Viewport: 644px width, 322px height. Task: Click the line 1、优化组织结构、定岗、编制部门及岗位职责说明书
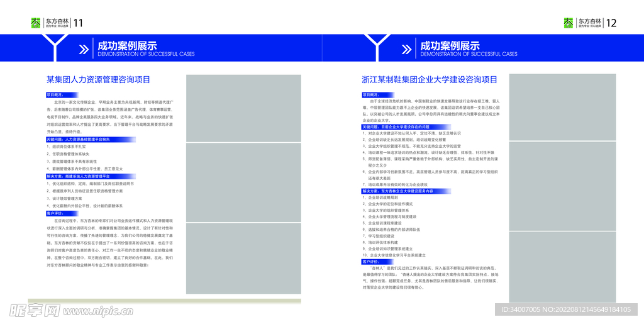(90, 184)
